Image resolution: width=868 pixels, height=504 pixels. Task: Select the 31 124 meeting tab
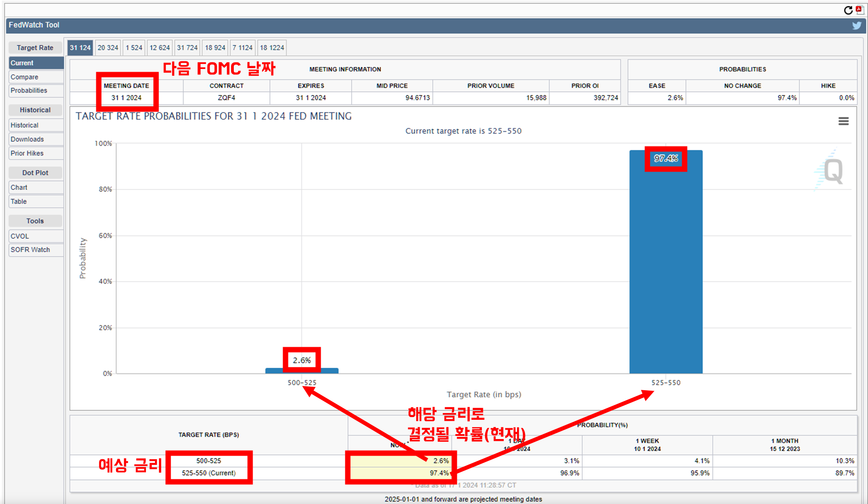(80, 47)
